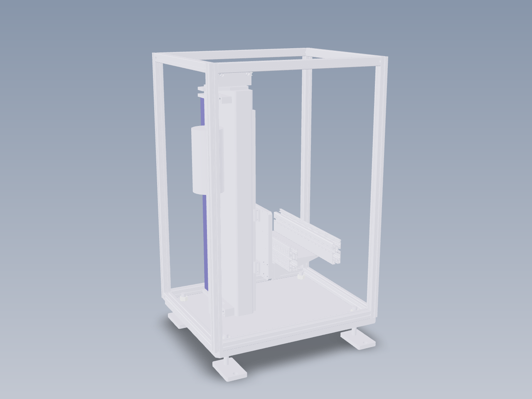Select the rear left foot pad
The image size is (532, 399).
click(177, 321)
